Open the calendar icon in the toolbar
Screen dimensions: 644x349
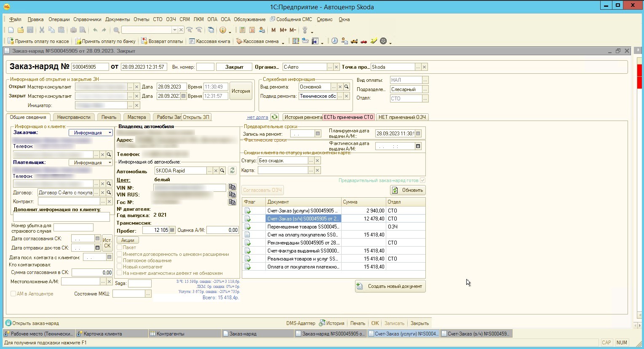tap(252, 30)
